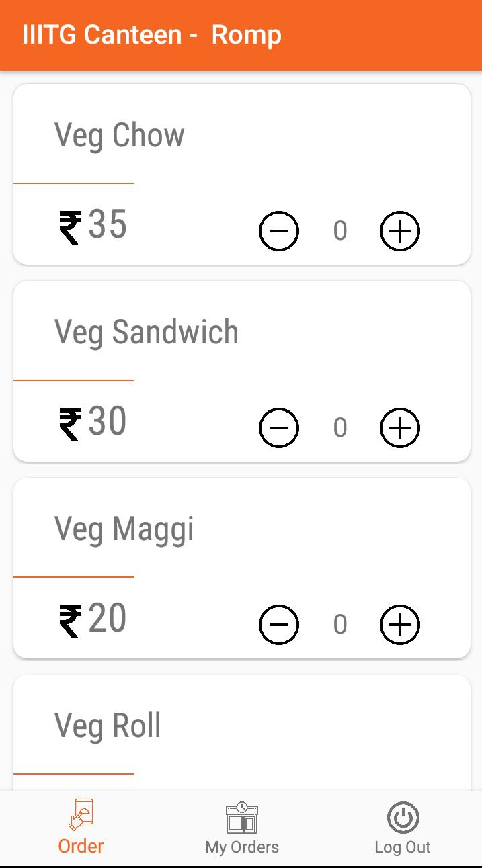This screenshot has height=868, width=482.
Task: Remove one Veg Sandwich using minus icon
Action: [279, 428]
